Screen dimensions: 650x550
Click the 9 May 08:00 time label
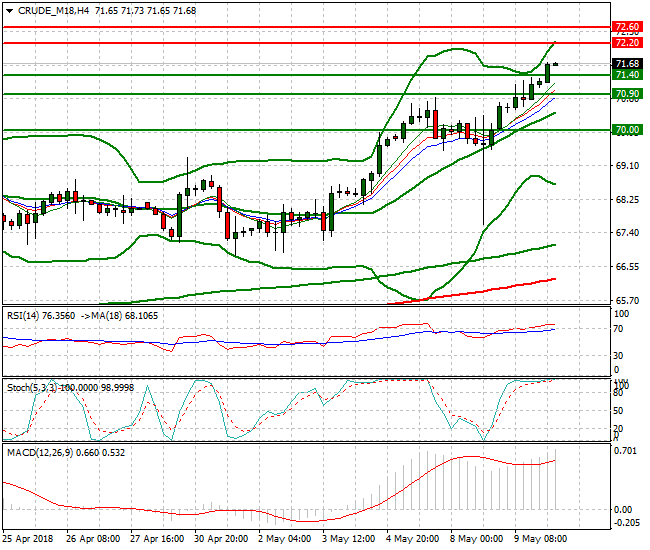click(x=541, y=539)
